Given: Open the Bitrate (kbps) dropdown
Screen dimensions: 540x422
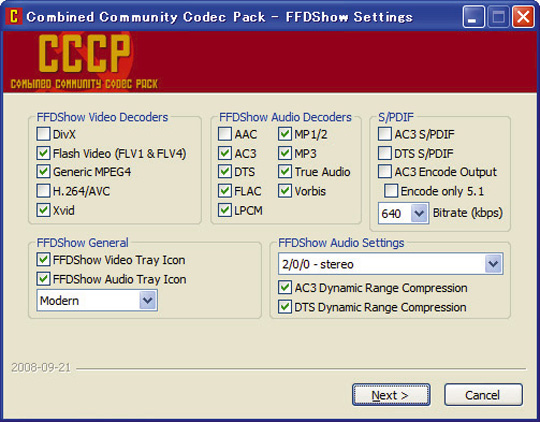Looking at the screenshot, I should (x=419, y=213).
